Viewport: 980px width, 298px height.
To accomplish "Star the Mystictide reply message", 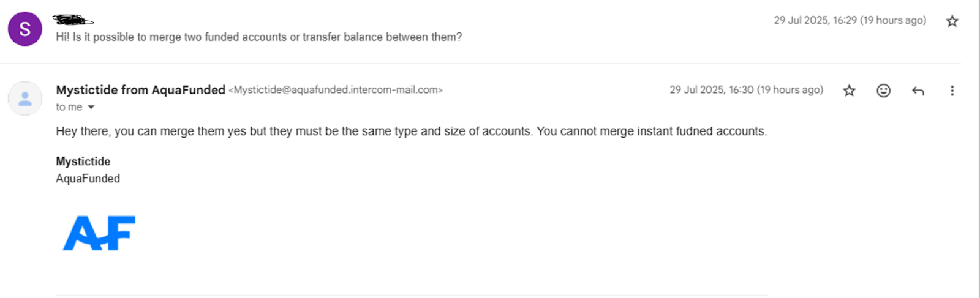I will click(849, 91).
